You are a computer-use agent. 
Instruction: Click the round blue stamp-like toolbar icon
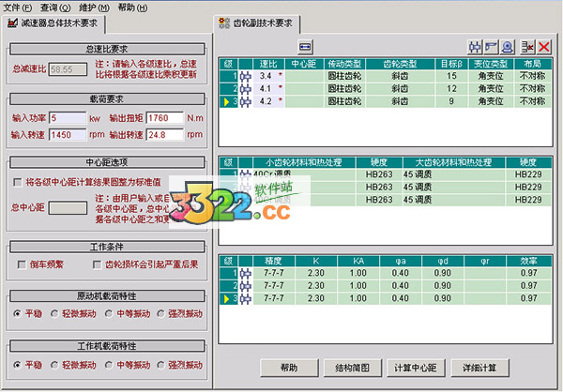tap(507, 47)
